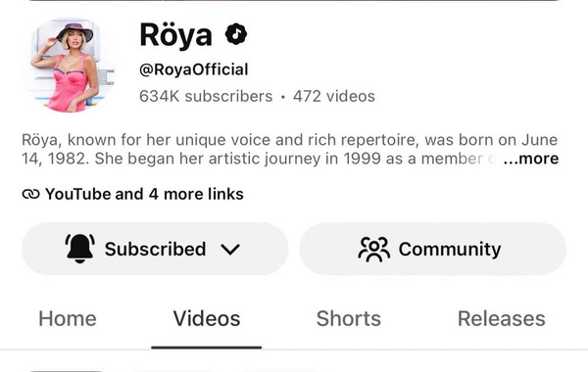Click the Subscribed button label
This screenshot has width=588, height=372.
click(155, 249)
